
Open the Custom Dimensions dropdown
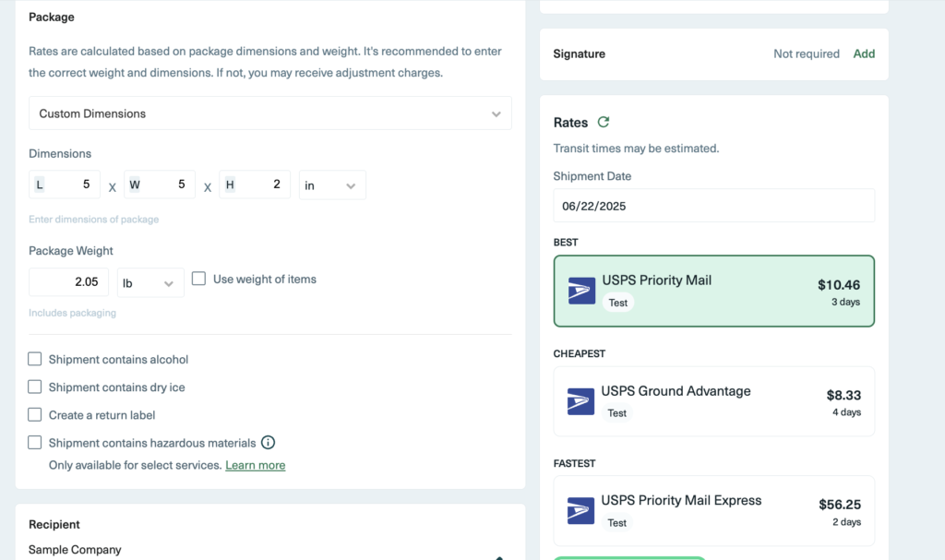pyautogui.click(x=269, y=113)
